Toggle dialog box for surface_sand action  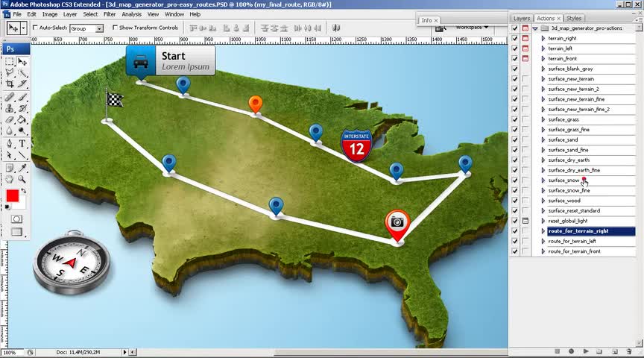[x=525, y=139]
